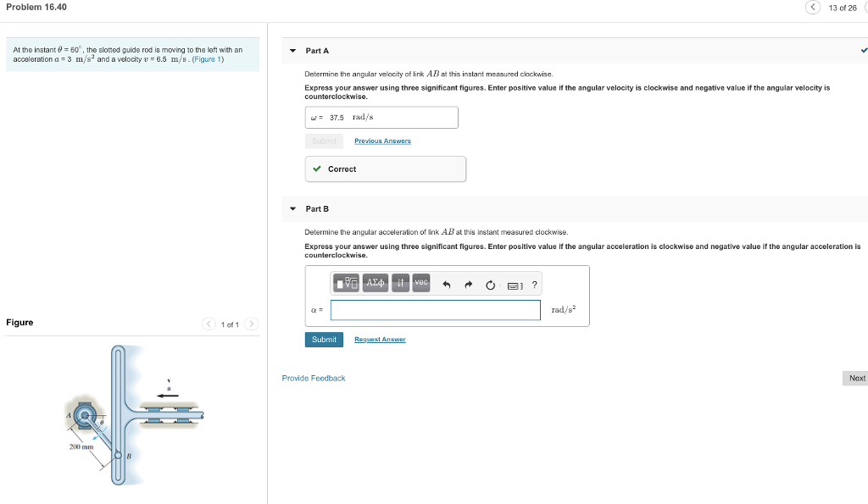Click the figure pagination forward arrow
This screenshot has width=868, height=504.
click(x=252, y=324)
